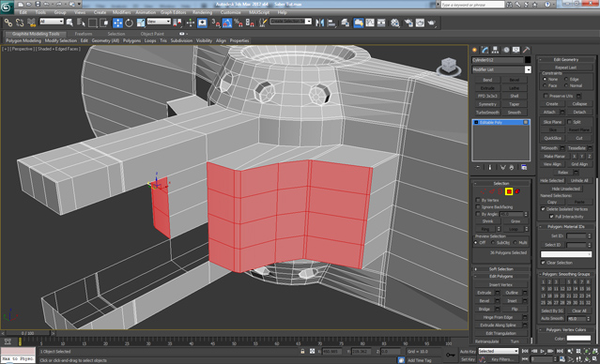Collapse the Polygon: Smoothing Groups rollout
This screenshot has width=600, height=364.
point(566,274)
